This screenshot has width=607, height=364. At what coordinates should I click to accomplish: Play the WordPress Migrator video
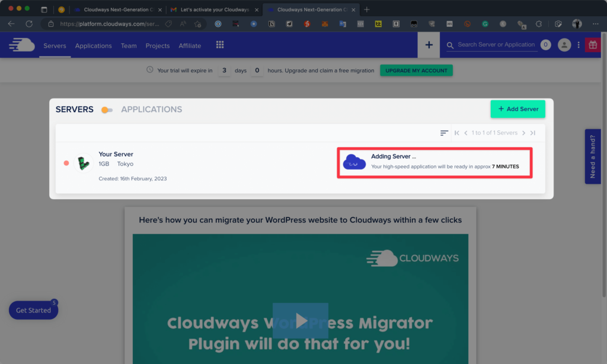tap(301, 321)
